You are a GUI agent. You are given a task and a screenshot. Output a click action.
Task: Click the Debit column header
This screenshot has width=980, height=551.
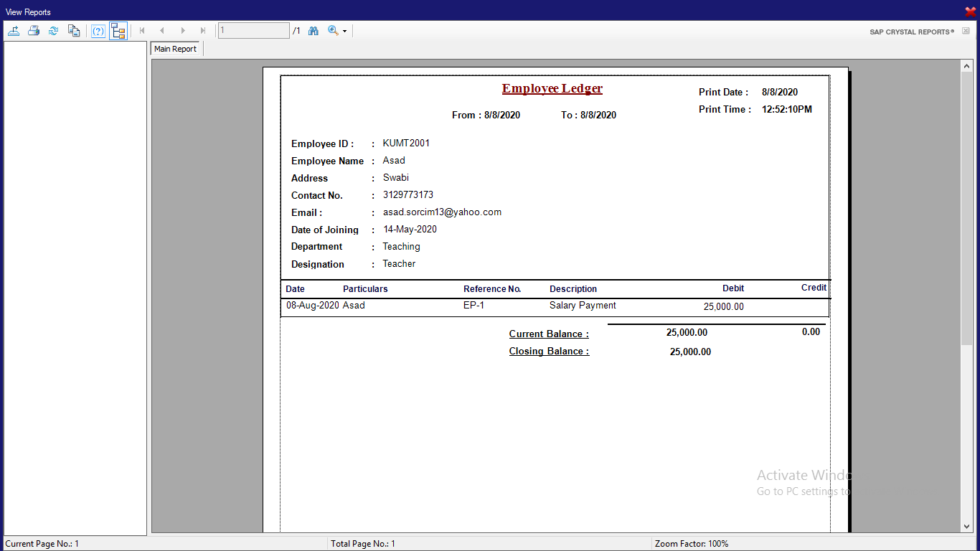[x=733, y=288]
